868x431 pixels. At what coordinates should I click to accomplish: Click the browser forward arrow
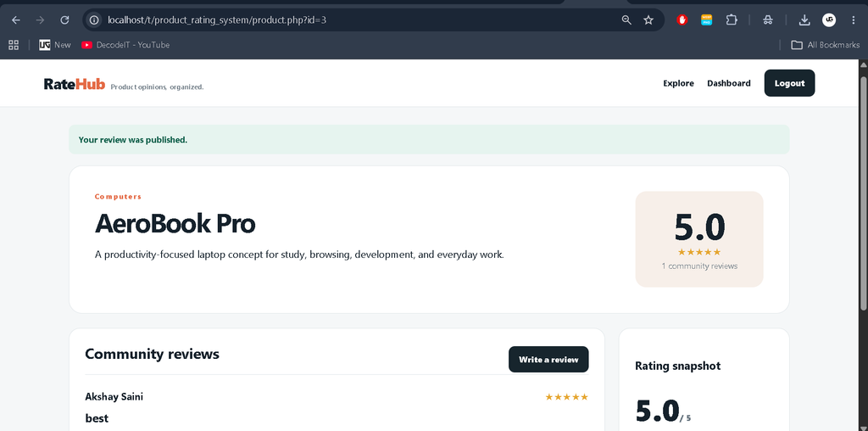[40, 20]
